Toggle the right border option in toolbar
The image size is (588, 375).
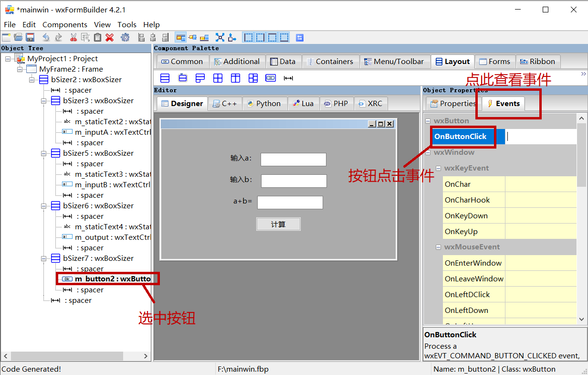[x=261, y=37]
